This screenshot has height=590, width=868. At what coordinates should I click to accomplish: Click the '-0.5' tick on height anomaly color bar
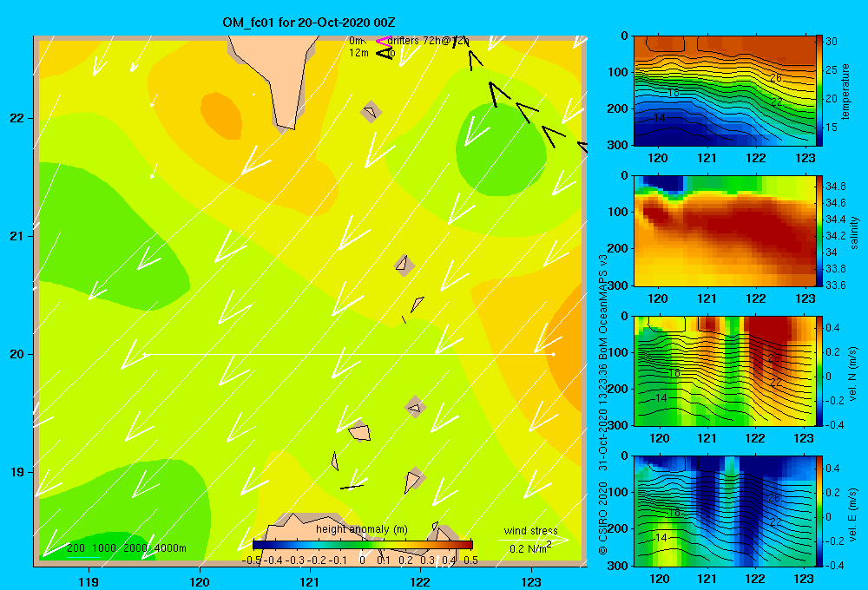tap(252, 560)
